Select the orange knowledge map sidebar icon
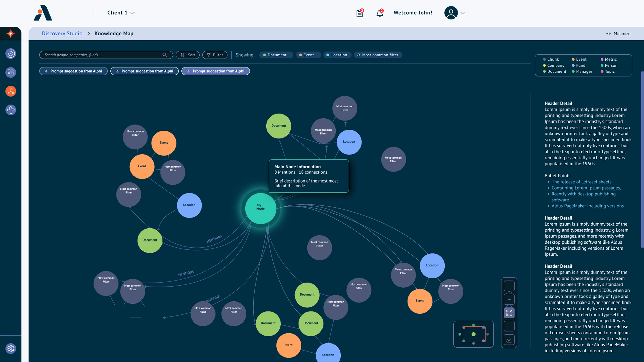 click(x=11, y=91)
